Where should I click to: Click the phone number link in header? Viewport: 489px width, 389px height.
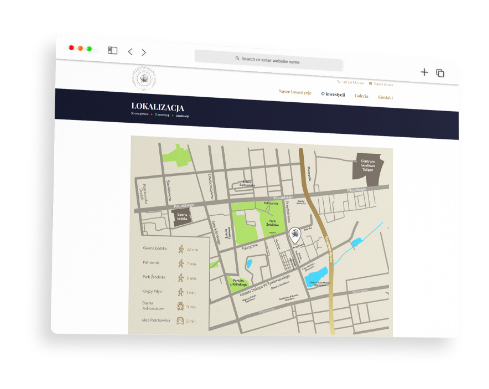point(350,82)
